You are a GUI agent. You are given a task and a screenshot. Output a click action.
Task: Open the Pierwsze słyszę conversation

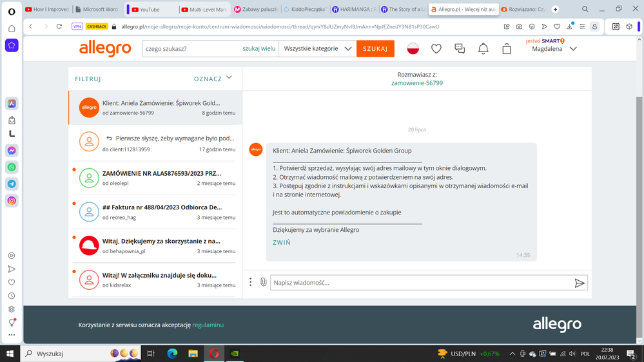[155, 143]
